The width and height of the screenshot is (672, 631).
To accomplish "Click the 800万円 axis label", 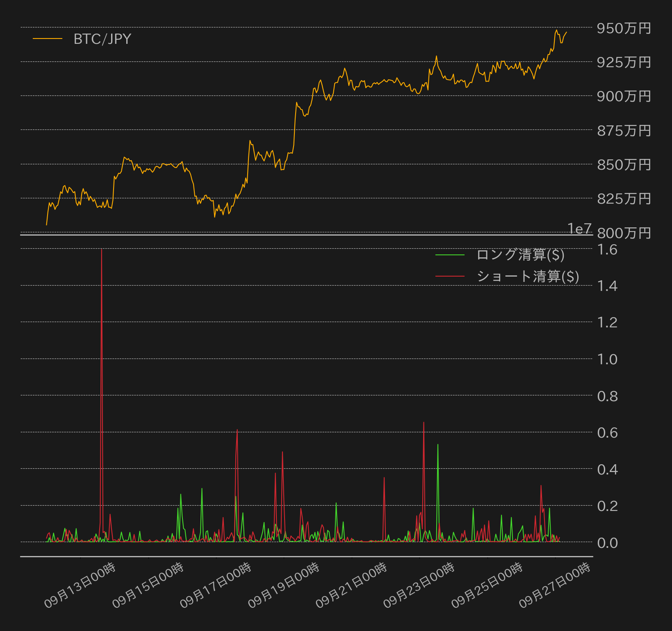I will pyautogui.click(x=624, y=233).
